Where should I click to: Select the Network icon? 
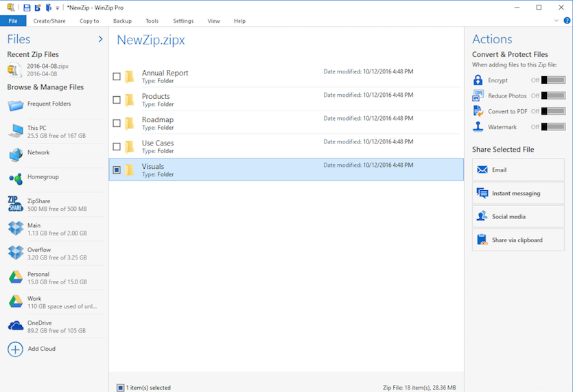(x=16, y=155)
